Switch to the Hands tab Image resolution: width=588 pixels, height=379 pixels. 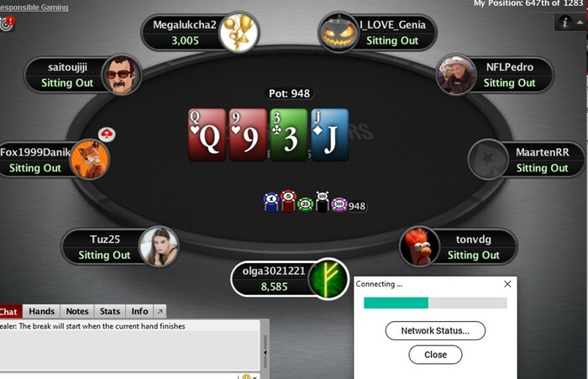[42, 312]
